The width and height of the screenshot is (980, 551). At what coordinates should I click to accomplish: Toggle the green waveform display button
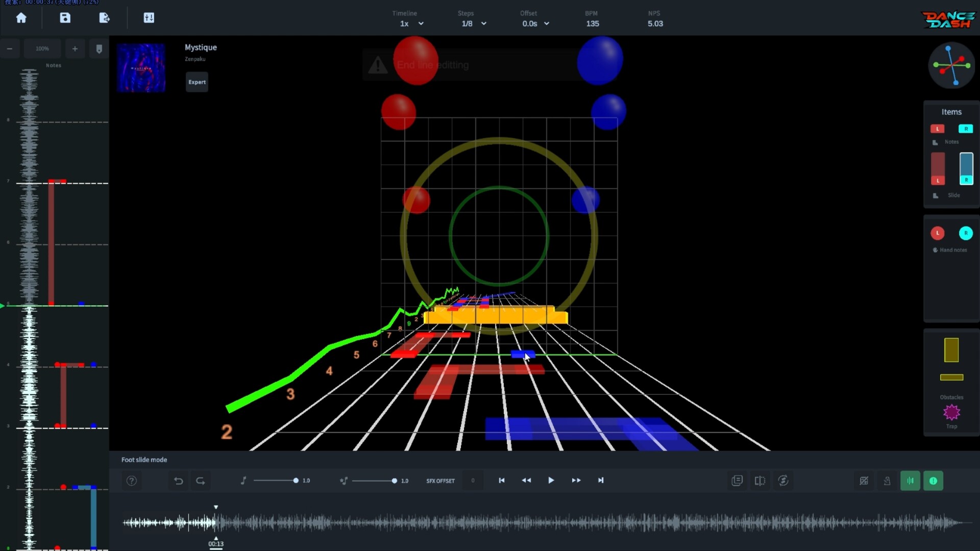[x=910, y=480]
